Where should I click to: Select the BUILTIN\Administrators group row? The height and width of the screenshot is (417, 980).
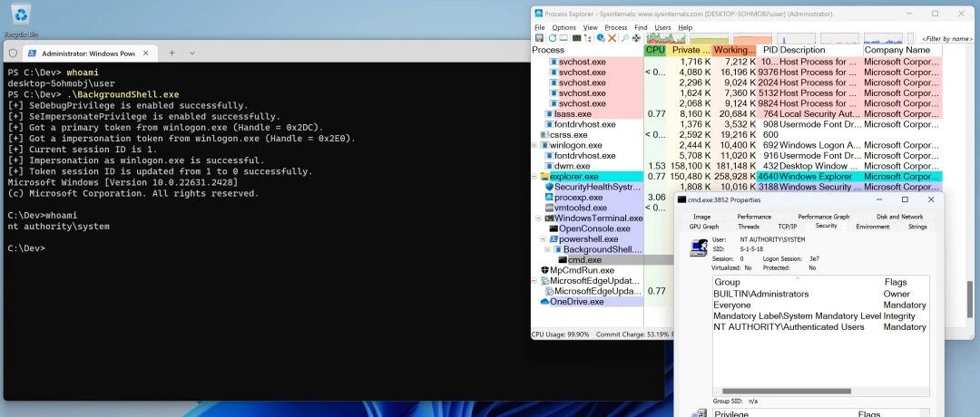820,294
